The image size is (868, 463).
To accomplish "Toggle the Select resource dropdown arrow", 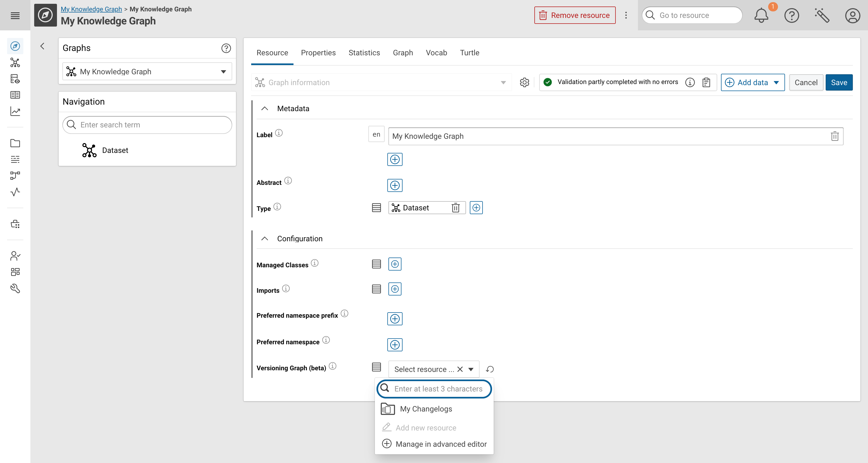I will click(x=471, y=369).
